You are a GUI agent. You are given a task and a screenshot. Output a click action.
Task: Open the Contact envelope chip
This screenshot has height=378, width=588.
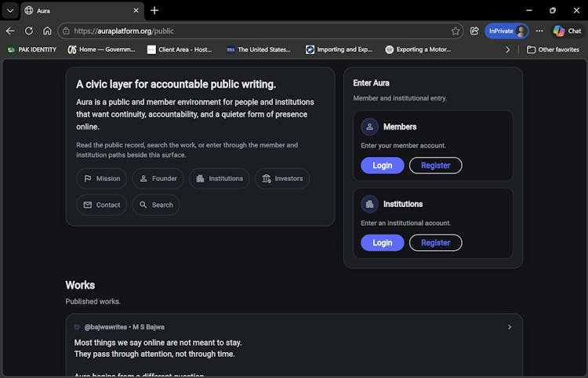pyautogui.click(x=102, y=205)
